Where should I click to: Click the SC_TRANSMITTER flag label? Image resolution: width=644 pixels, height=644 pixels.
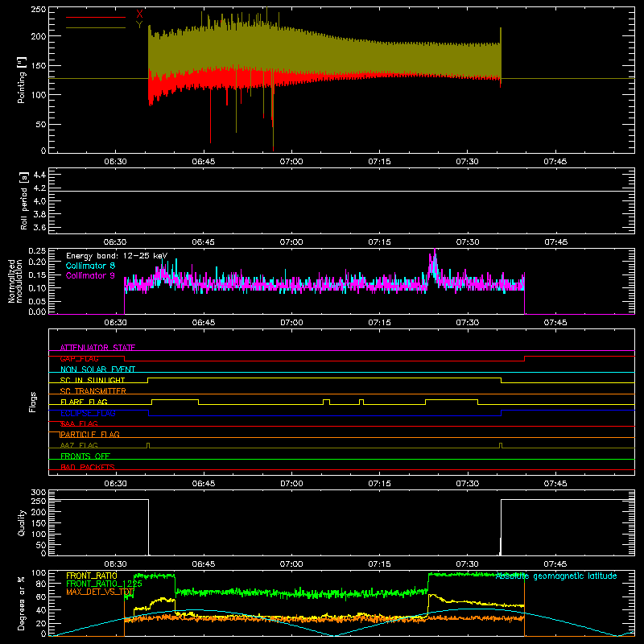pyautogui.click(x=93, y=391)
